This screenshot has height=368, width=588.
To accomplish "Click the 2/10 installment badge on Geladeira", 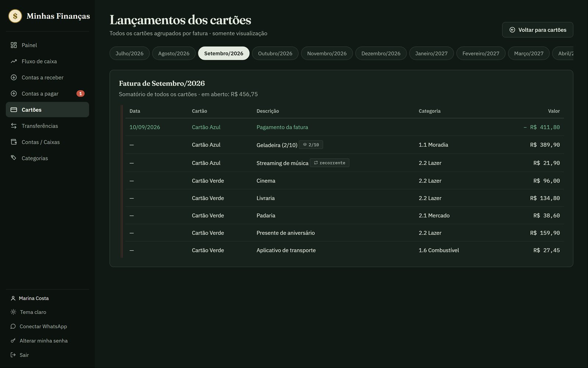I will 311,145.
